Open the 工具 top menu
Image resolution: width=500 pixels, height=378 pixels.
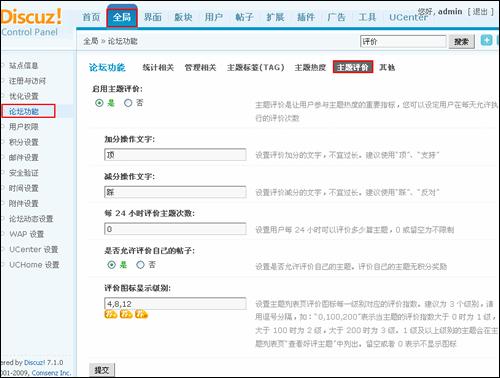coord(367,17)
